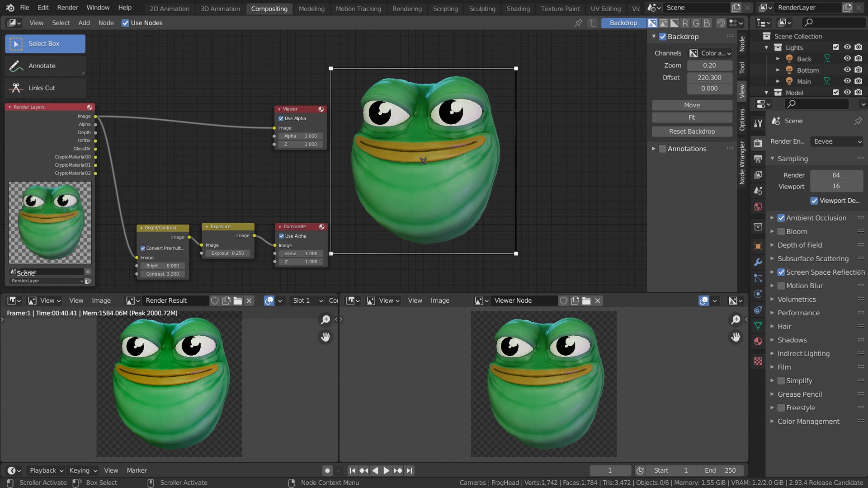Open the node editor Add menu

point(84,23)
